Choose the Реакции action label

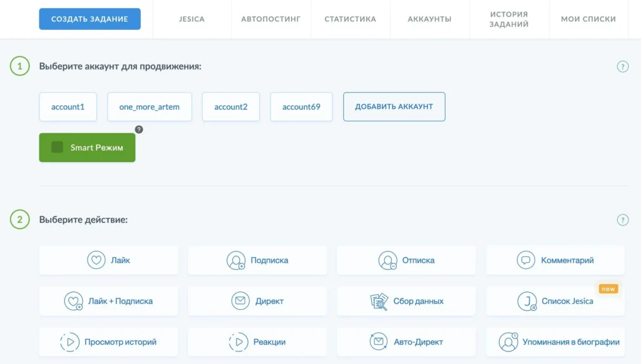coord(269,342)
